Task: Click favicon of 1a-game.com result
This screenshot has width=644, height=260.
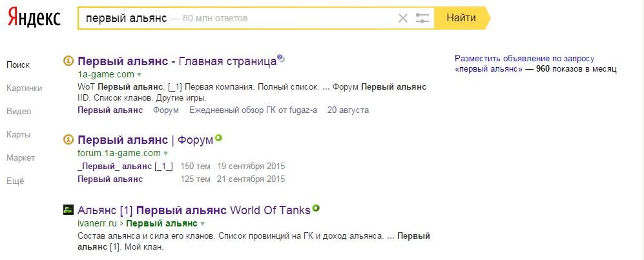Action: coord(68,61)
